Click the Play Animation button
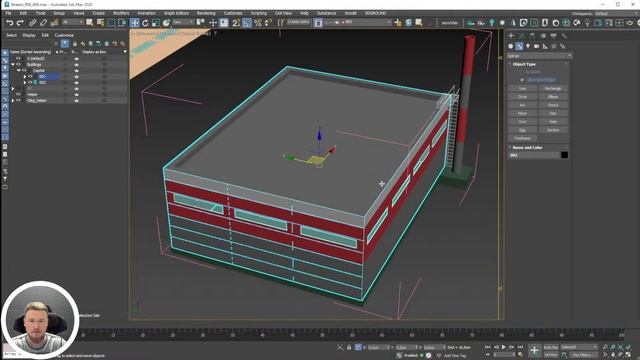 [504, 347]
